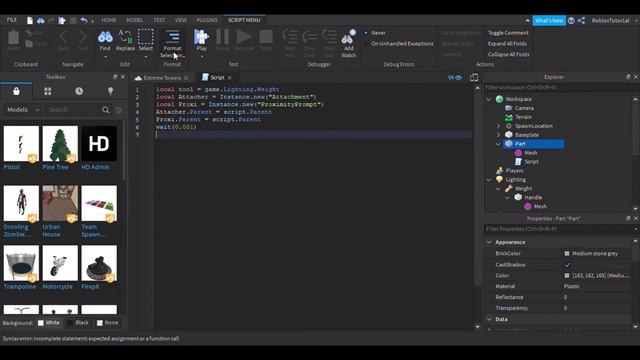Screen dimensions: 640x360
Task: Click the What's New button
Action: click(x=549, y=20)
